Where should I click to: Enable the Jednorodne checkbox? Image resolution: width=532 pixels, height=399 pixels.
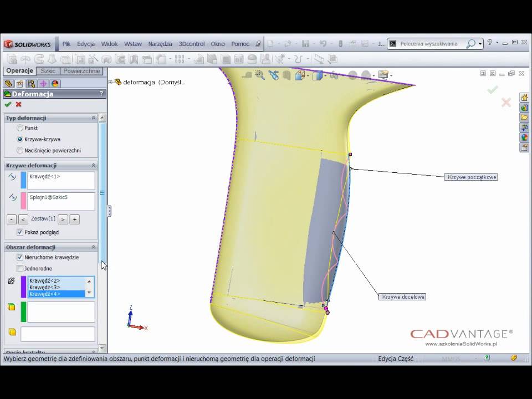point(20,268)
